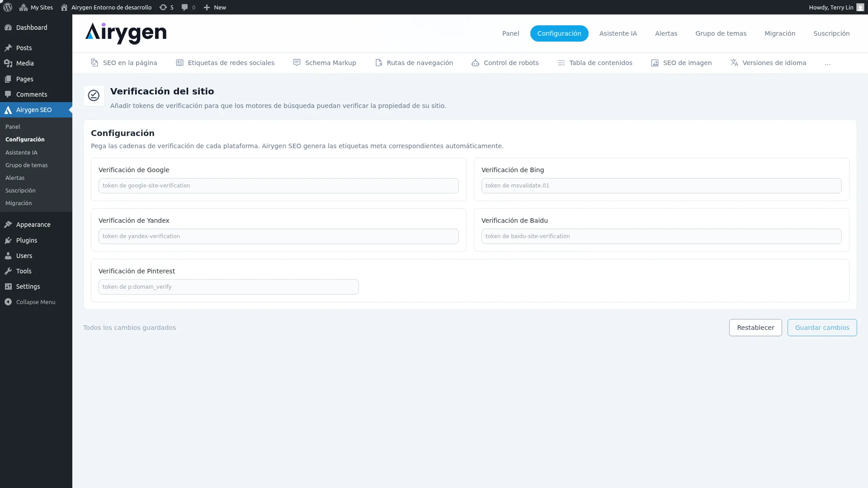Click the Guardar cambios button
Image resolution: width=868 pixels, height=488 pixels.
[822, 328]
